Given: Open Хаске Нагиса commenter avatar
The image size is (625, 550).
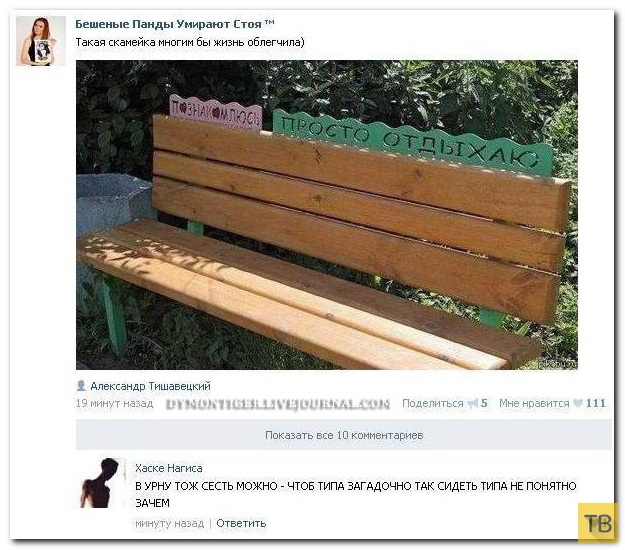Looking at the screenshot, I should [101, 483].
